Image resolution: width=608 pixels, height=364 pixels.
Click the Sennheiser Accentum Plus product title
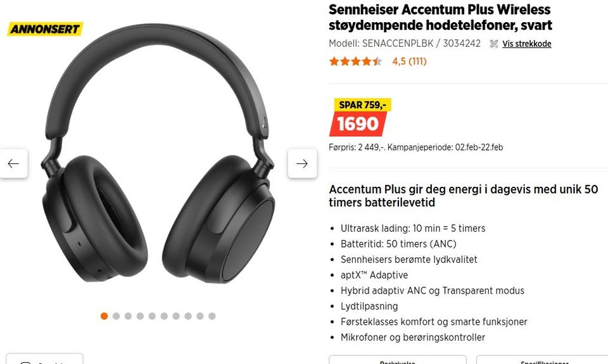[x=440, y=17]
